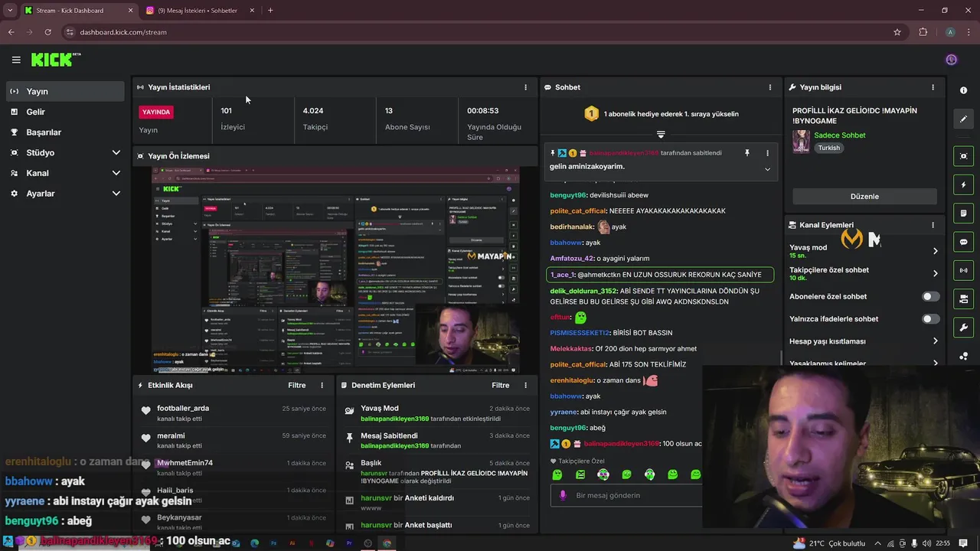Viewport: 980px width, 551px height.
Task: Insert the angry green emote
Action: [580, 474]
